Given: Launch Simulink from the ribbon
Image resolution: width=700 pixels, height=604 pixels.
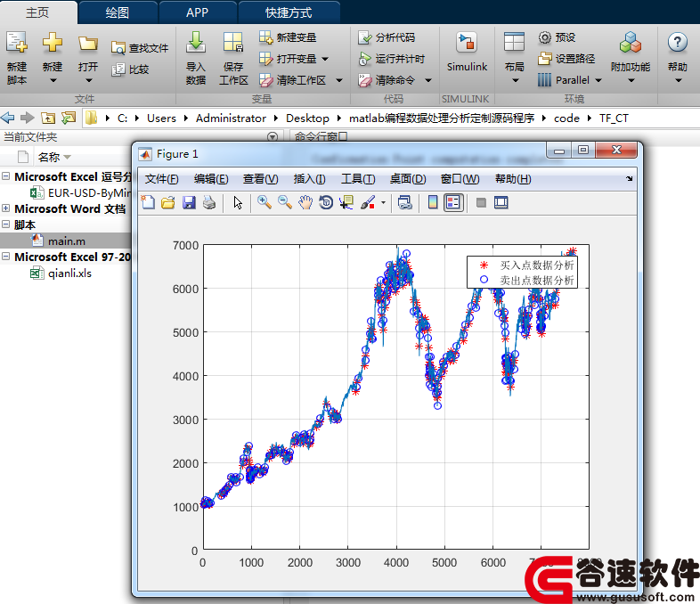Looking at the screenshot, I should tap(467, 52).
